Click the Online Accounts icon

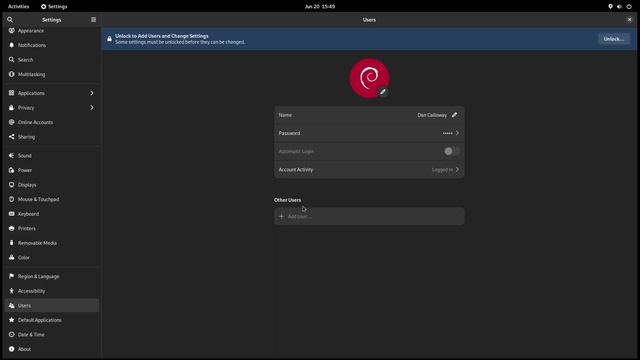click(11, 122)
